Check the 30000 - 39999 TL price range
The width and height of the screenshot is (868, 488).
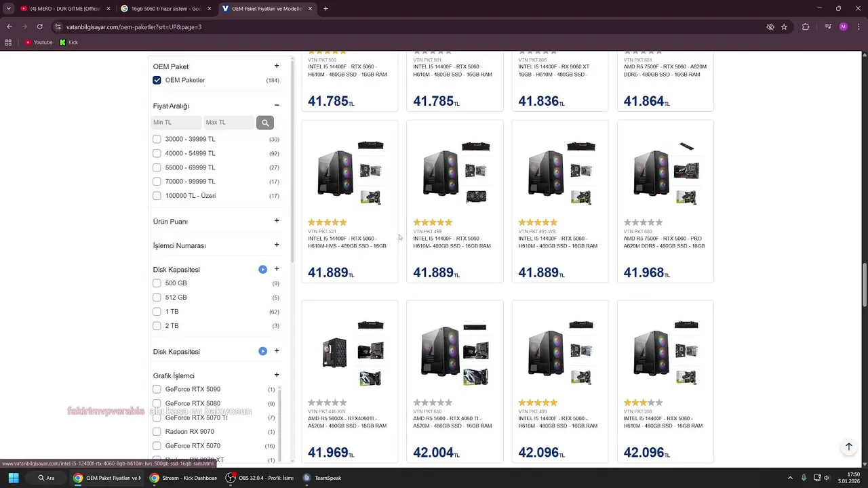tap(157, 139)
